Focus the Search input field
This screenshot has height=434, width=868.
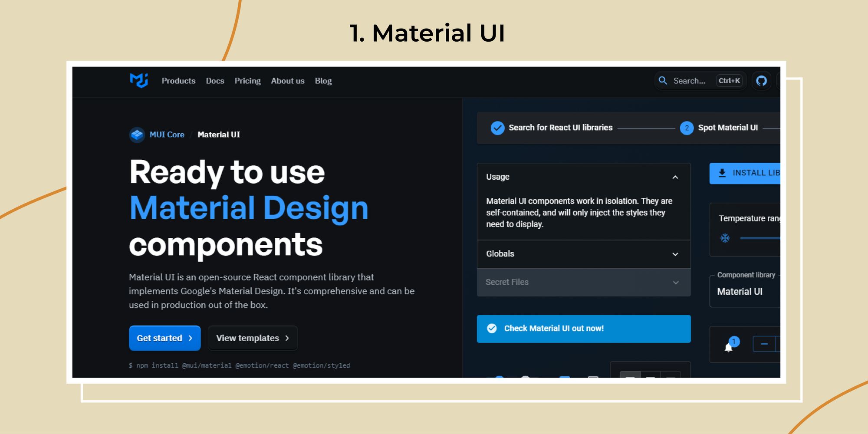pyautogui.click(x=700, y=81)
